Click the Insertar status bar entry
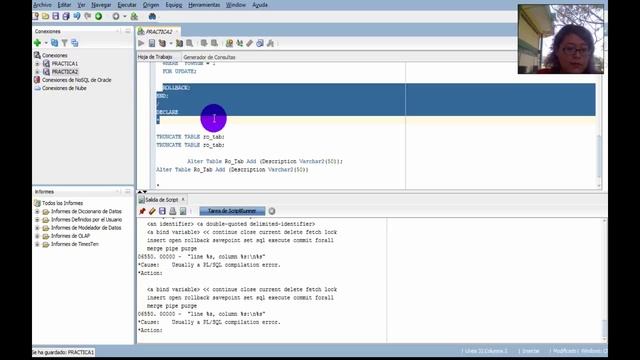This screenshot has width=640, height=360. coord(530,351)
